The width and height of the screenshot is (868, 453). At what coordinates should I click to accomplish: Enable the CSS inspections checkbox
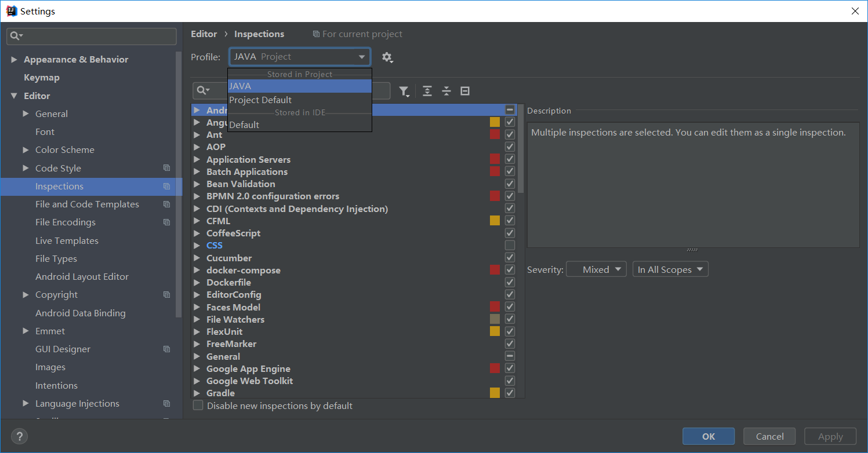(510, 246)
